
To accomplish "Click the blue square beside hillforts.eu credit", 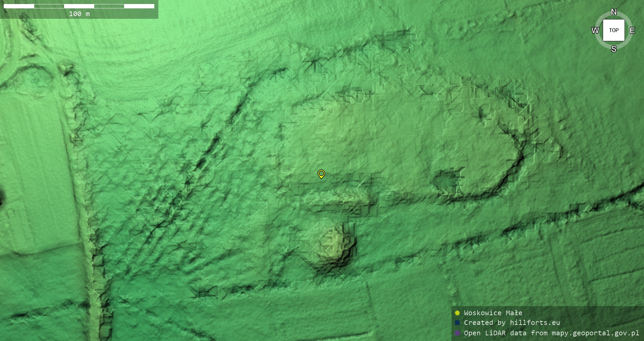I will pyautogui.click(x=457, y=323).
